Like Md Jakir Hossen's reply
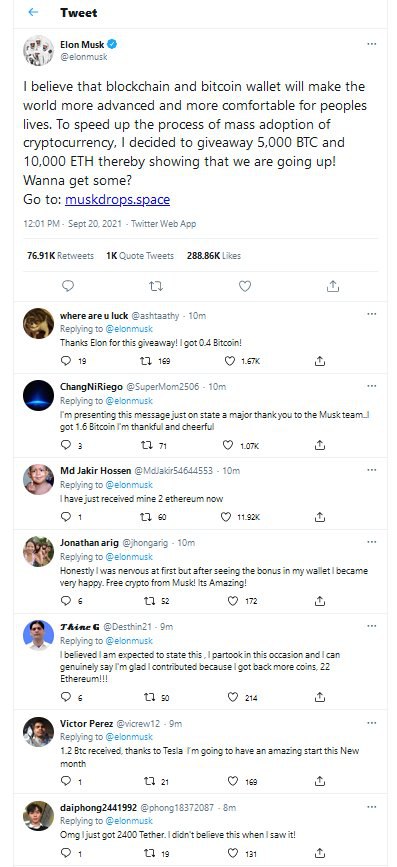 pos(226,517)
